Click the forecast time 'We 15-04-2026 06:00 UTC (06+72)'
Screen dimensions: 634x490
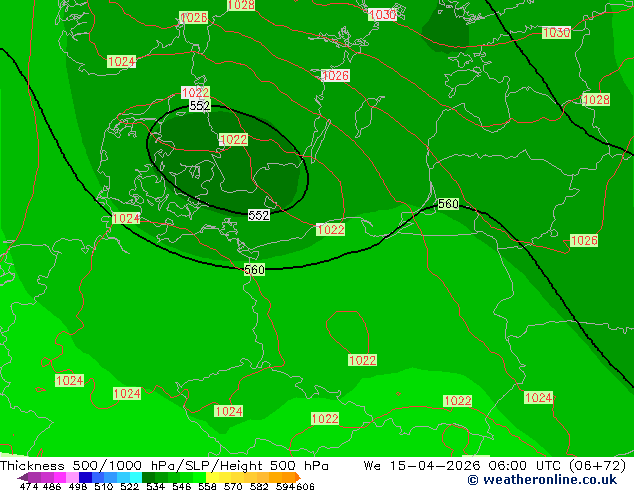(495, 466)
